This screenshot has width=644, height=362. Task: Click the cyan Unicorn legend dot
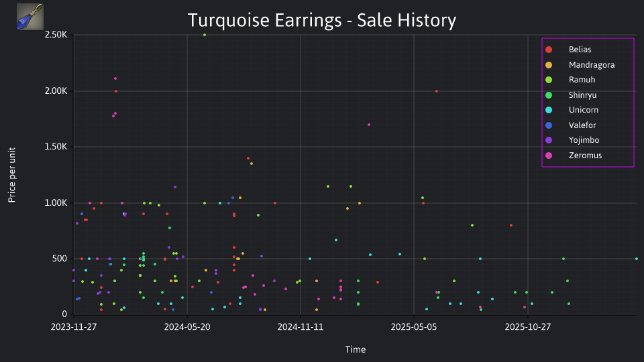pyautogui.click(x=549, y=110)
